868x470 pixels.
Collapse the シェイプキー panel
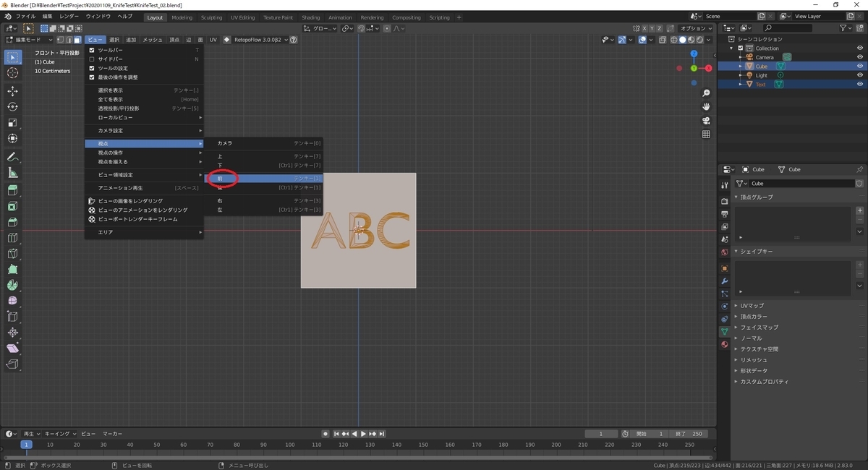(756, 251)
